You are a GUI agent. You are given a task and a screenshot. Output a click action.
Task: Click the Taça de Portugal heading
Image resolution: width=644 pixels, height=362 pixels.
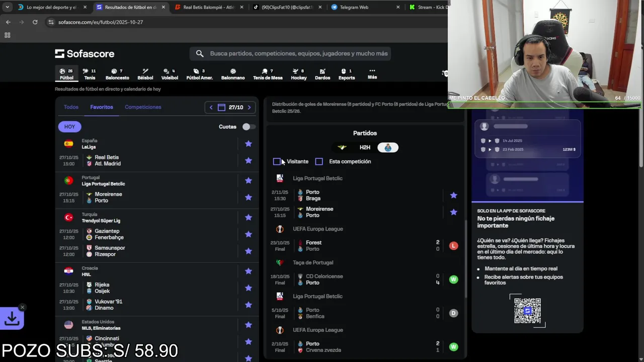[x=313, y=262]
